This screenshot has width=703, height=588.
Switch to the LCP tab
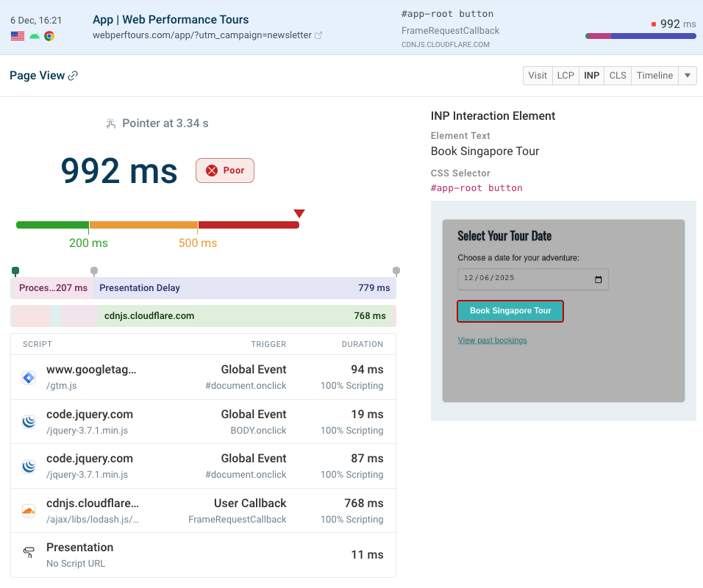pyautogui.click(x=565, y=75)
